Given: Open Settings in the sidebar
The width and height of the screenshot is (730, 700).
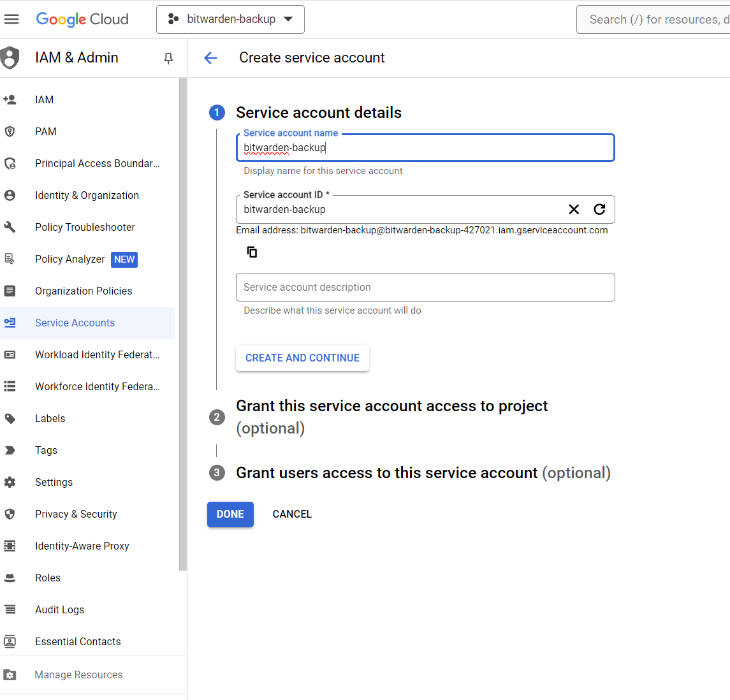Looking at the screenshot, I should click(x=54, y=482).
